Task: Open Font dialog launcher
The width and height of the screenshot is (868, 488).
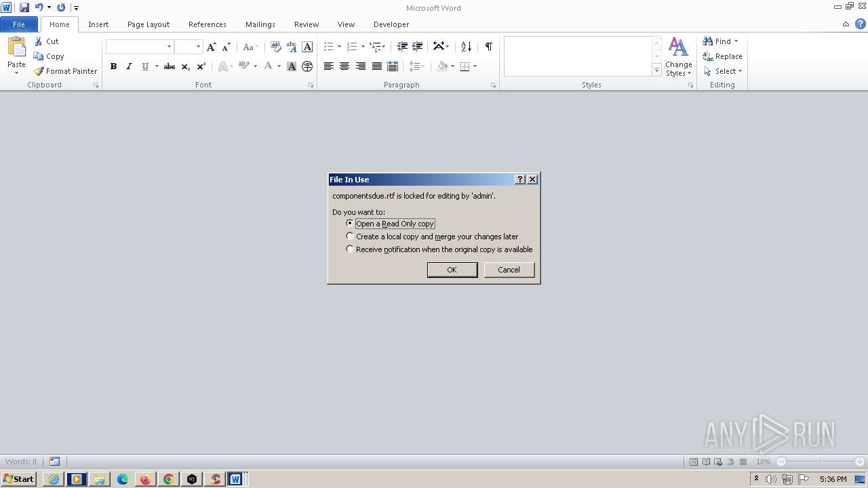Action: 311,85
